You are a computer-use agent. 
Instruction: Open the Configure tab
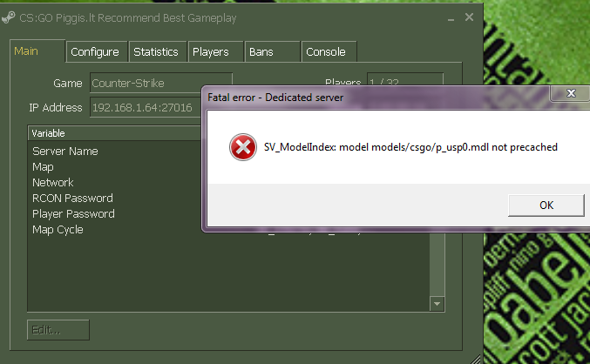(x=97, y=51)
